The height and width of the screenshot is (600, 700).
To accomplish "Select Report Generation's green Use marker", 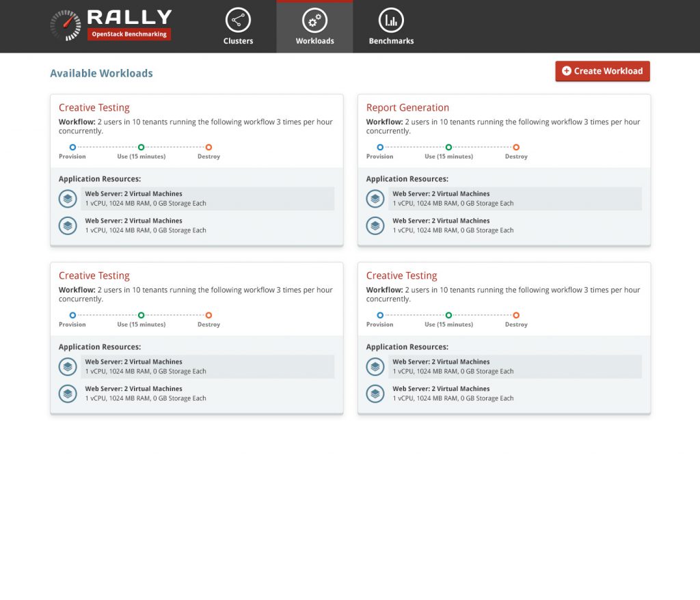I will 448,147.
